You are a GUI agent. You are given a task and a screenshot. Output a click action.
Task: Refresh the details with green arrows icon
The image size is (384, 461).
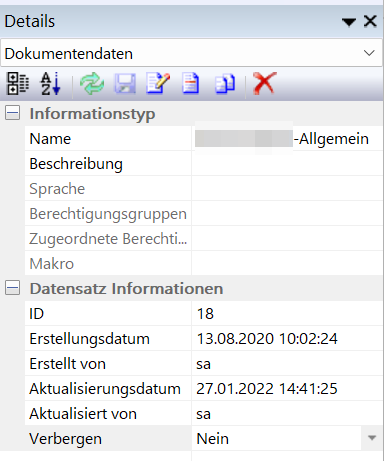(x=92, y=83)
